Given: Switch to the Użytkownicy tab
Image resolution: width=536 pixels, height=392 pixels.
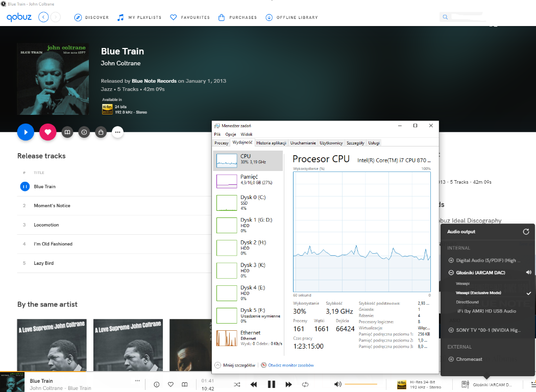Looking at the screenshot, I should (331, 143).
